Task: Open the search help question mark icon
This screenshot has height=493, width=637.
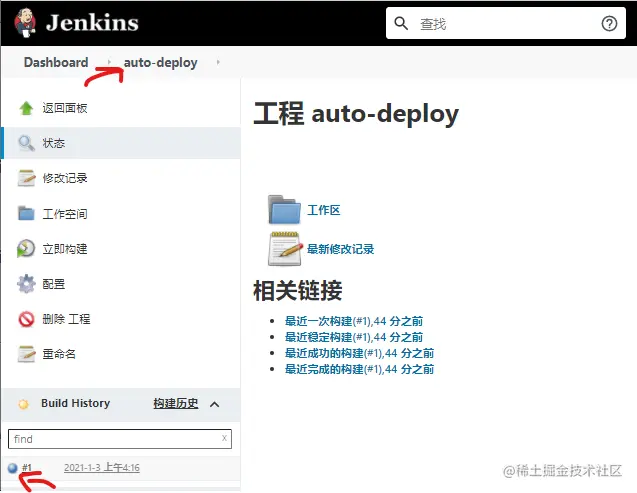Action: pyautogui.click(x=609, y=24)
